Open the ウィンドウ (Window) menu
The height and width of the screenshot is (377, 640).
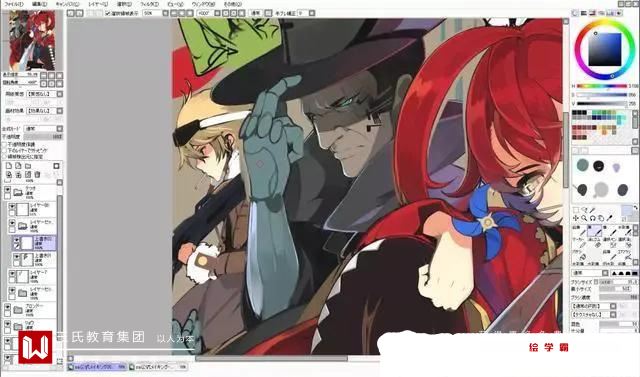203,4
